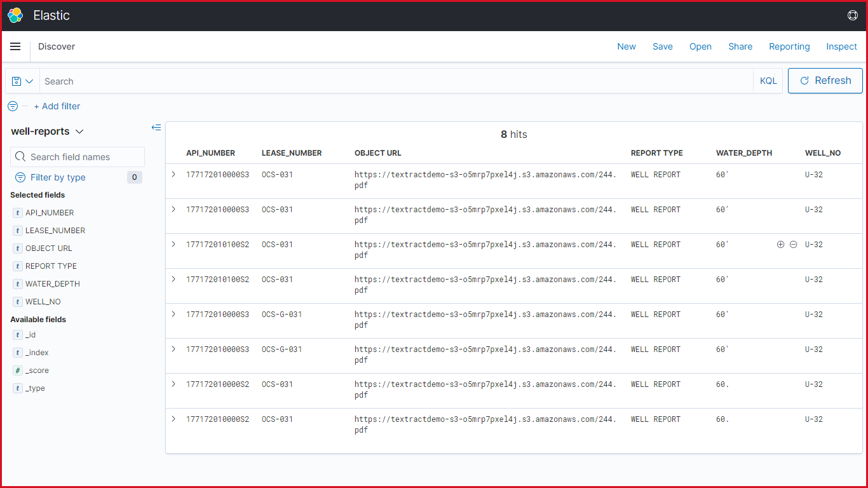Click inside the Search query input field

click(x=254, y=81)
